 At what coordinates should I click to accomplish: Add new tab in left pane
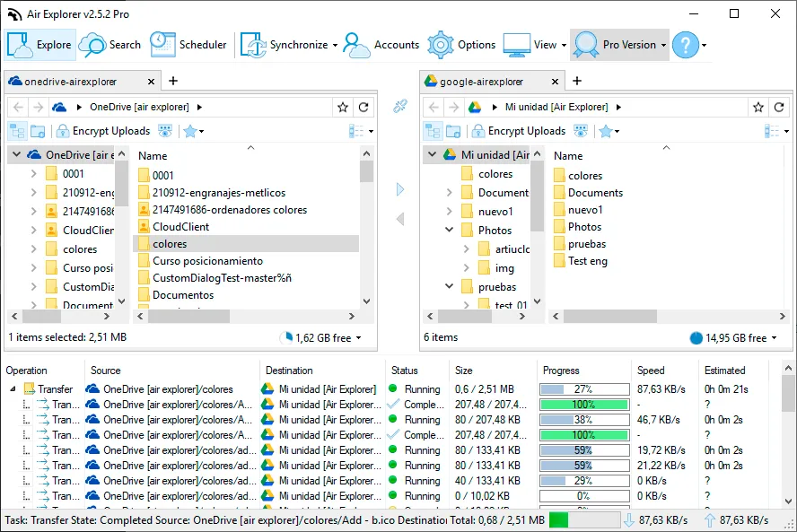click(173, 81)
